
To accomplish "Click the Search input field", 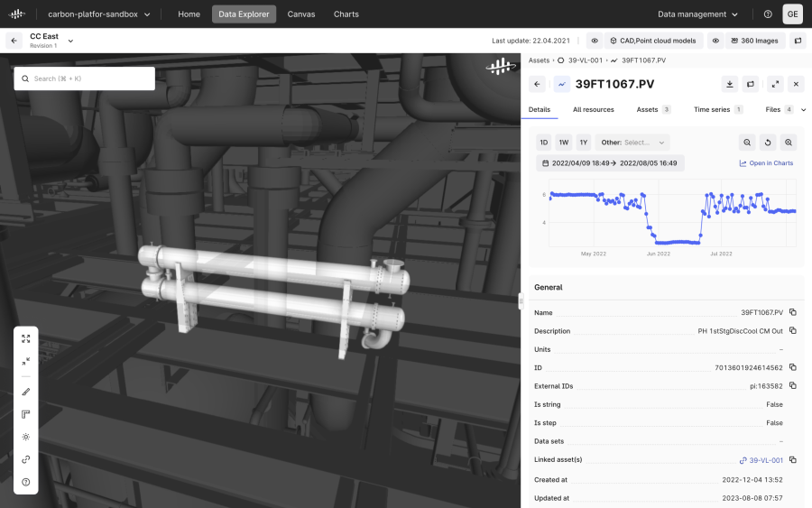I will [x=84, y=79].
